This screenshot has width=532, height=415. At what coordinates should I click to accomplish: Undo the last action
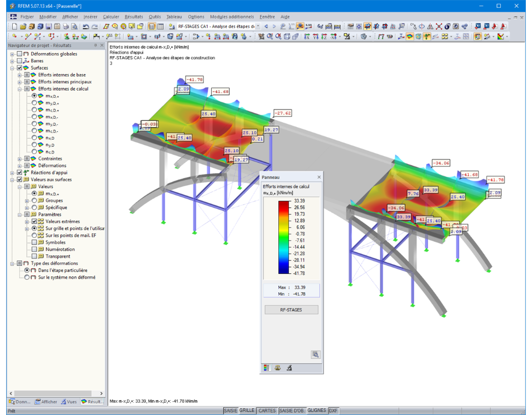point(86,27)
